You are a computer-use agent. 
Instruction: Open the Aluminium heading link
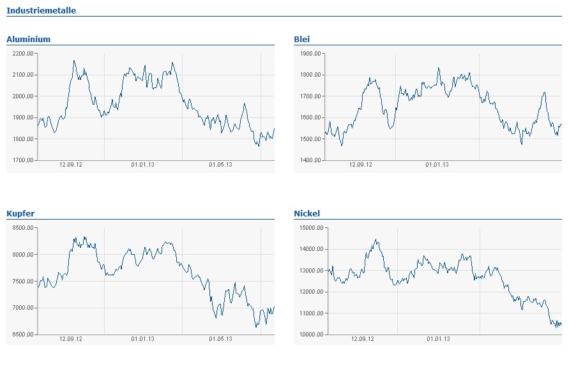(x=28, y=39)
